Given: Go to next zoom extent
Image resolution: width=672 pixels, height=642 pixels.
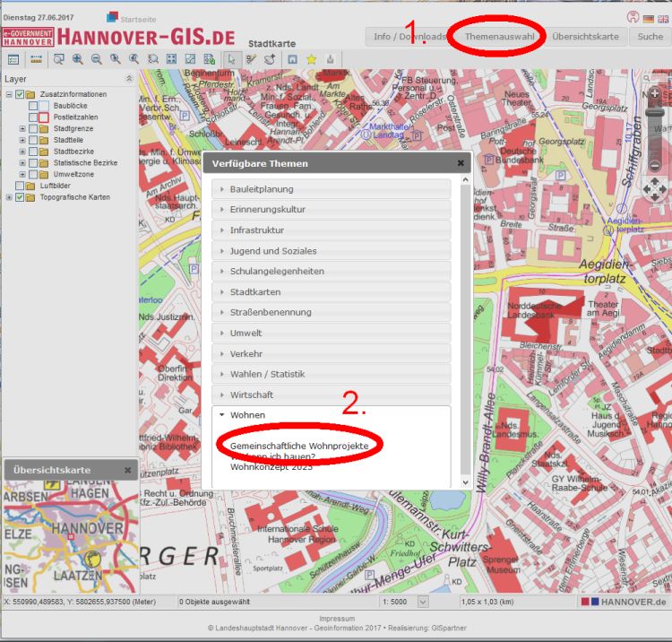Looking at the screenshot, I should pyautogui.click(x=134, y=59).
